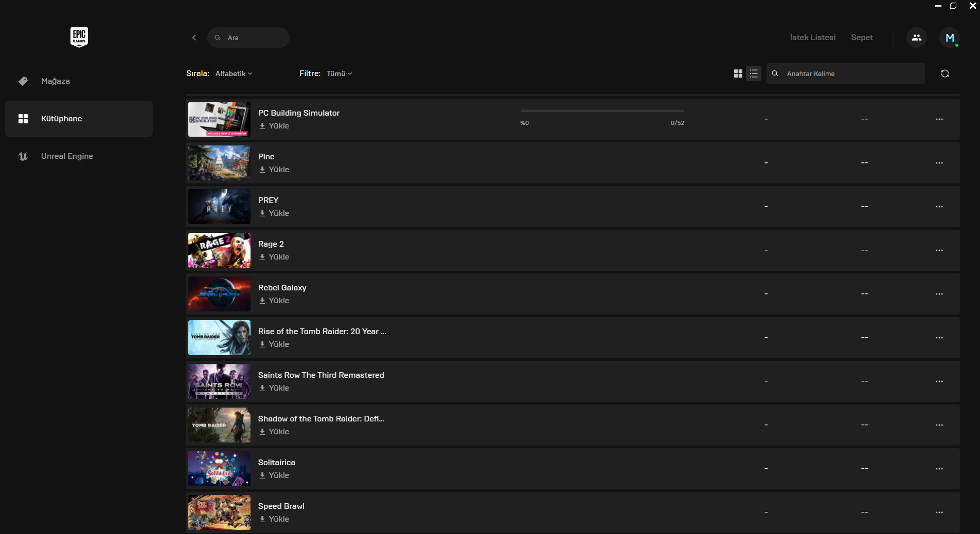Screen dimensions: 980x534
Task: Open the Shadow of the Tomb Raider thumbnail
Action: tap(219, 425)
